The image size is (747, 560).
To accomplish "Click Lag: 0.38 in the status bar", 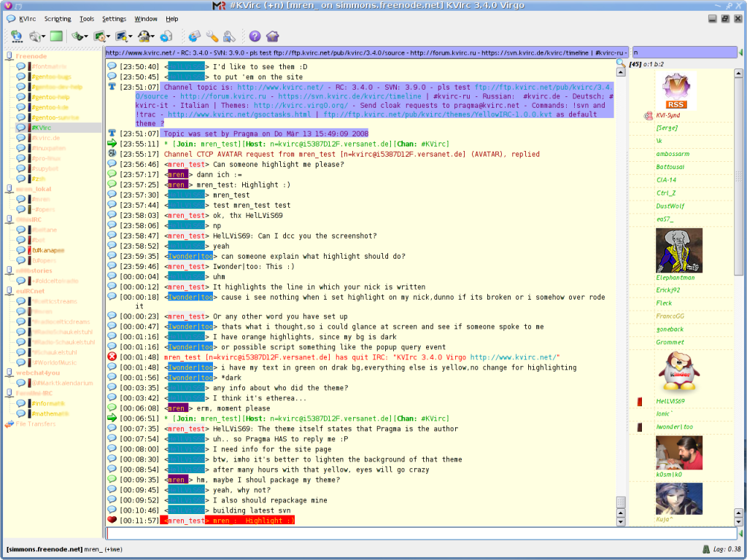I will 727,549.
